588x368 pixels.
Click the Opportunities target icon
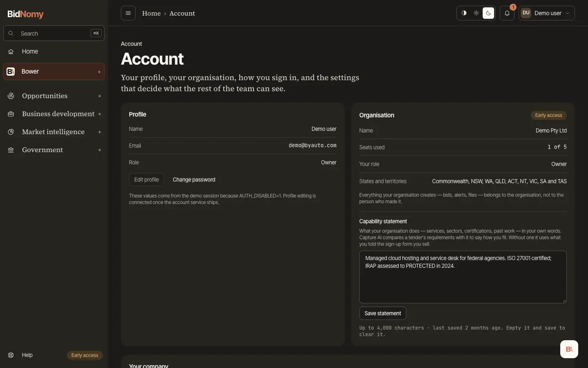click(x=11, y=96)
